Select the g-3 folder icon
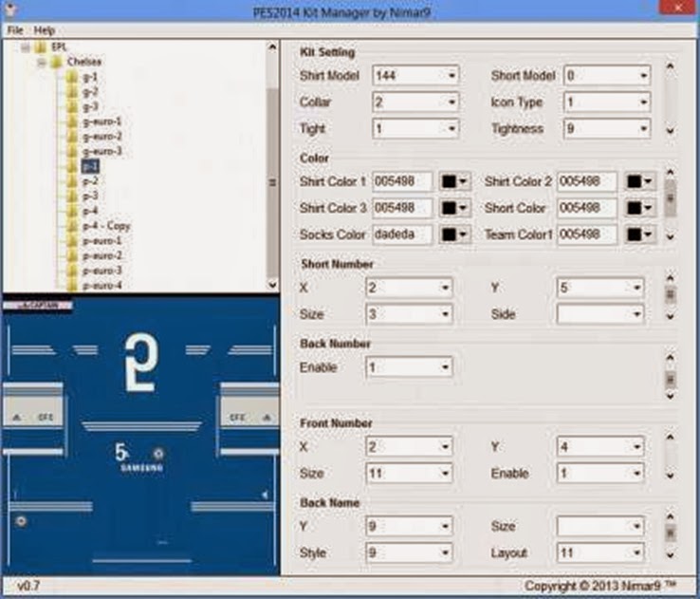Viewport: 700px width, 599px height. tap(72, 106)
